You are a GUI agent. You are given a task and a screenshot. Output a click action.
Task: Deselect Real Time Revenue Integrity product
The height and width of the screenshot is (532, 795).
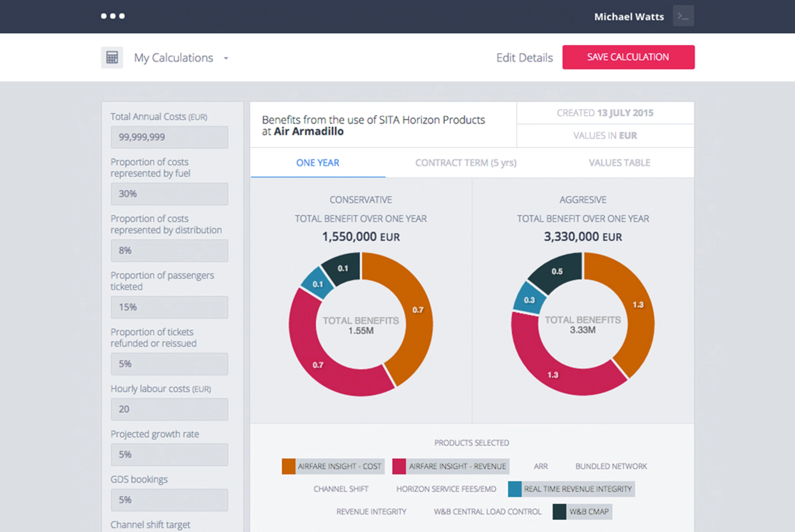coord(577,489)
